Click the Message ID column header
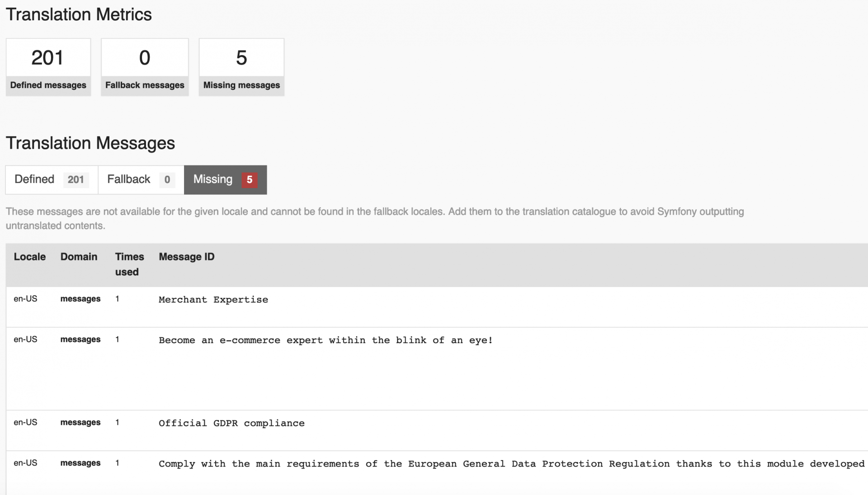The height and width of the screenshot is (495, 868). (186, 257)
